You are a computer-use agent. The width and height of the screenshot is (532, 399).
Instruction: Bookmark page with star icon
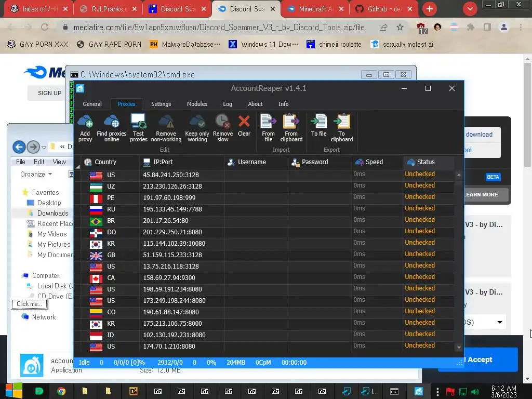pyautogui.click(x=400, y=28)
